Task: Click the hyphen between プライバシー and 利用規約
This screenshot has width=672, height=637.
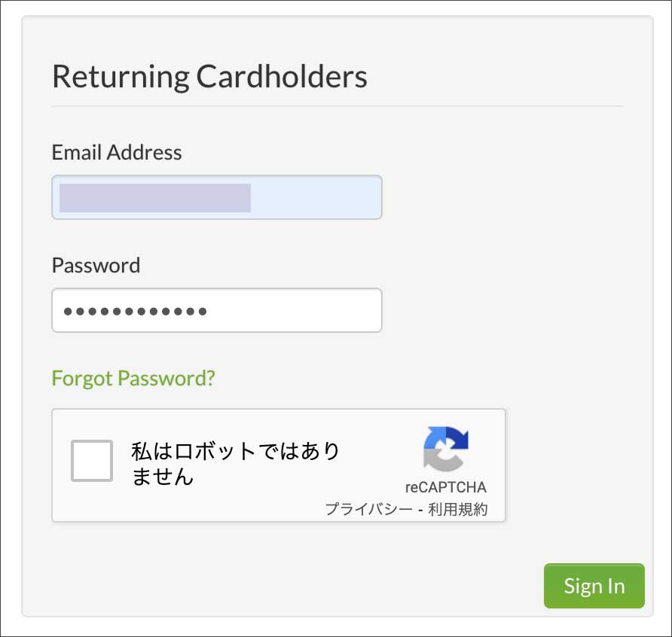Action: click(x=420, y=510)
